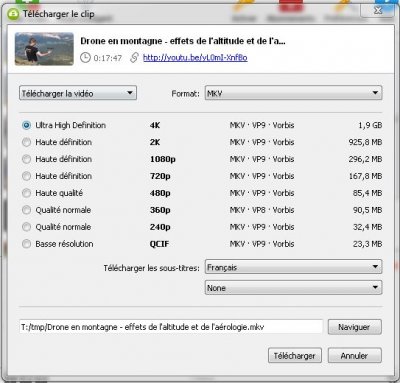Image resolution: width=400 pixels, height=383 pixels.
Task: Click the Drone en montagne video title
Action: pos(183,41)
